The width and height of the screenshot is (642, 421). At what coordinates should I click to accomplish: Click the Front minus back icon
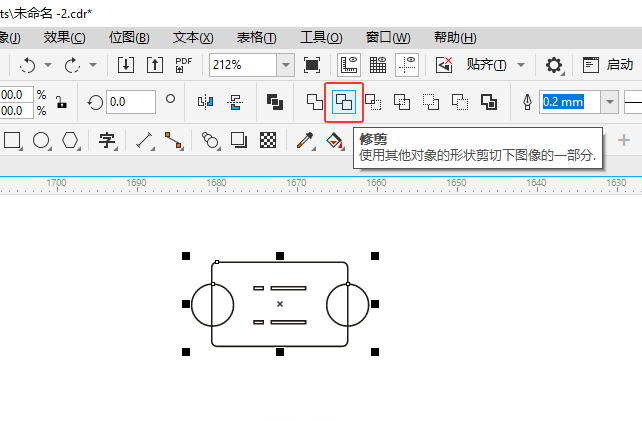[431, 102]
